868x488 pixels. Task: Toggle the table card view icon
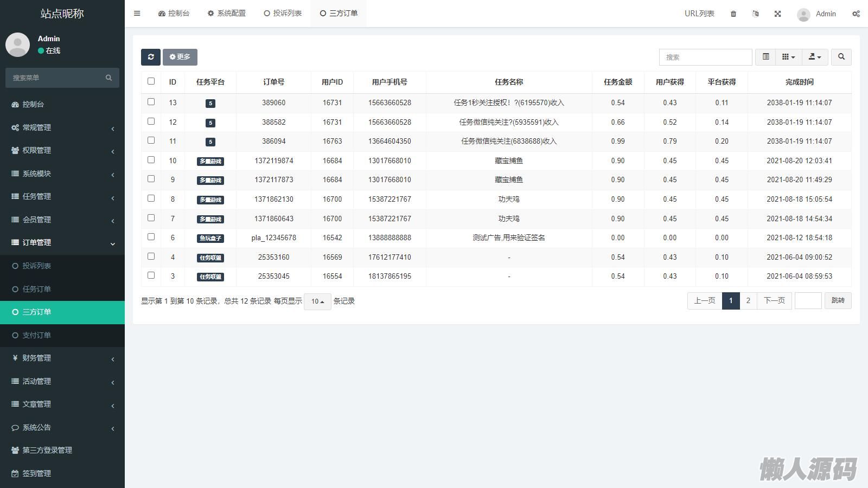click(765, 57)
